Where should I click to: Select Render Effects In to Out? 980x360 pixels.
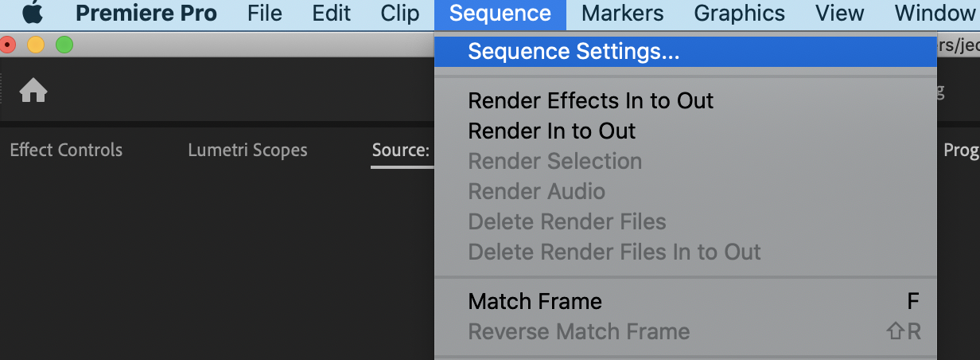590,101
